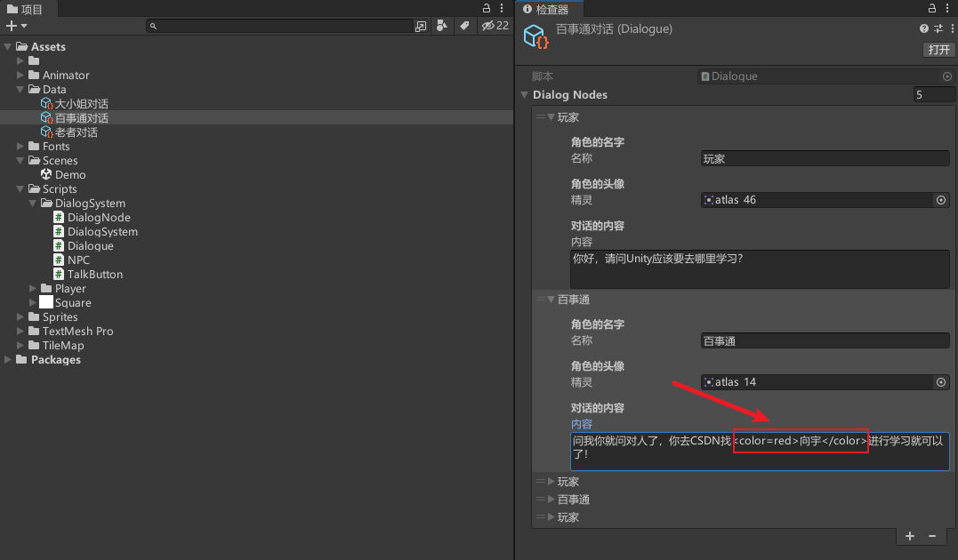Expand the third node 玩家

pyautogui.click(x=551, y=481)
